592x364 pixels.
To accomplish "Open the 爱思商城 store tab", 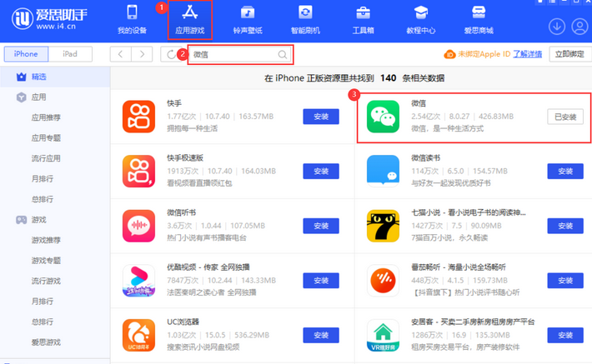I will [x=479, y=20].
